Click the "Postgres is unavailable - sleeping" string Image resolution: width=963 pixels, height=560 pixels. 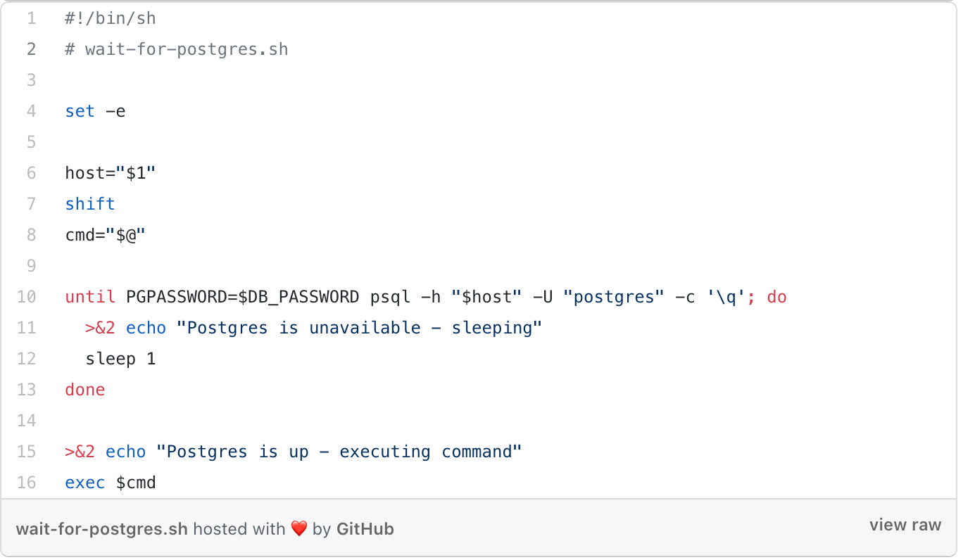click(360, 328)
